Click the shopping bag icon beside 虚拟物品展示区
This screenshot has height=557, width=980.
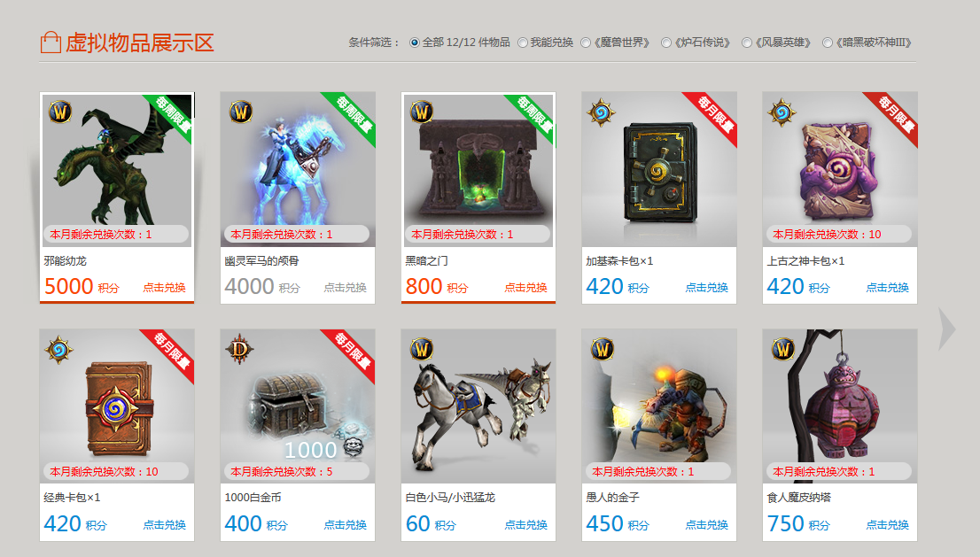[x=51, y=43]
